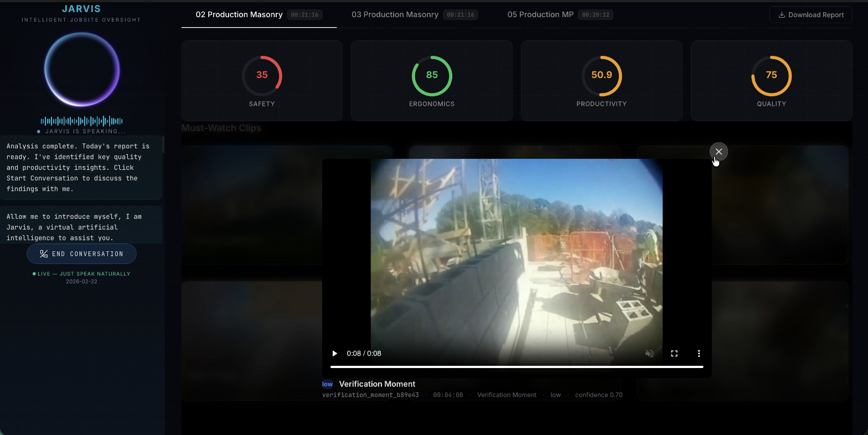
Task: Open the Quality score card
Action: coord(771,81)
